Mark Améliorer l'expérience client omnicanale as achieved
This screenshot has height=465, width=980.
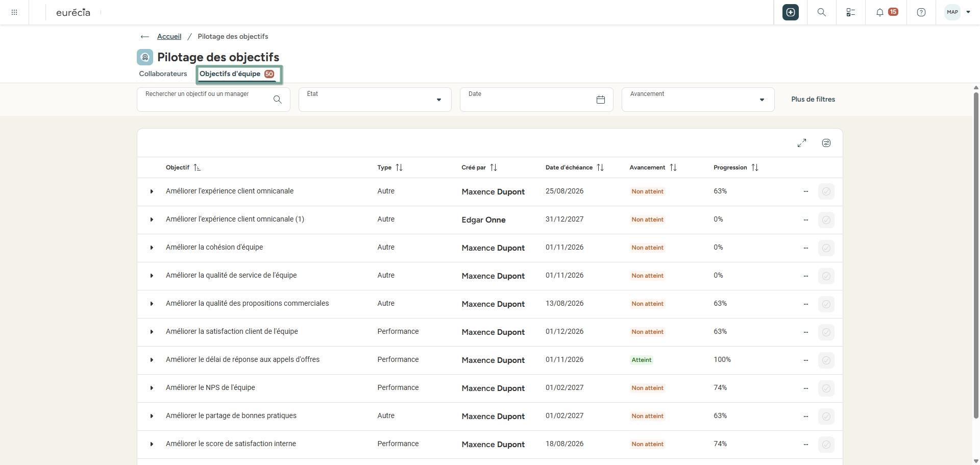point(826,192)
